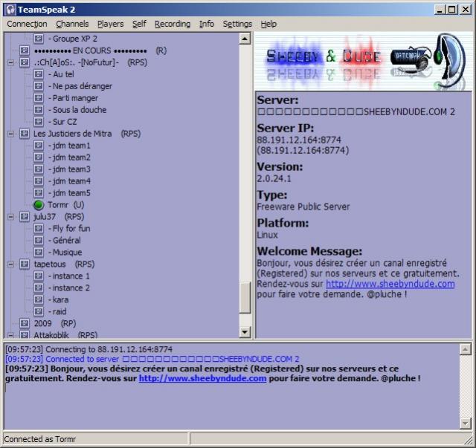Open the Players menu

[x=111, y=24]
